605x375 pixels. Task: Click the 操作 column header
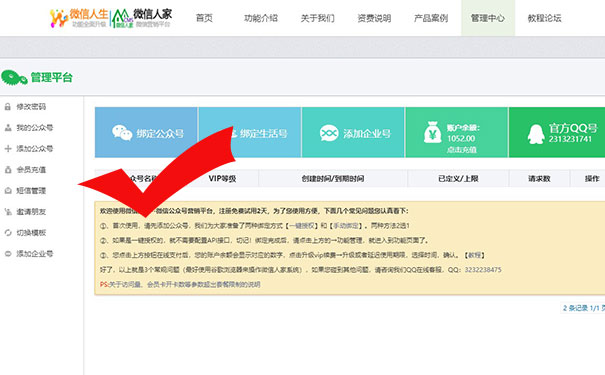[592, 179]
